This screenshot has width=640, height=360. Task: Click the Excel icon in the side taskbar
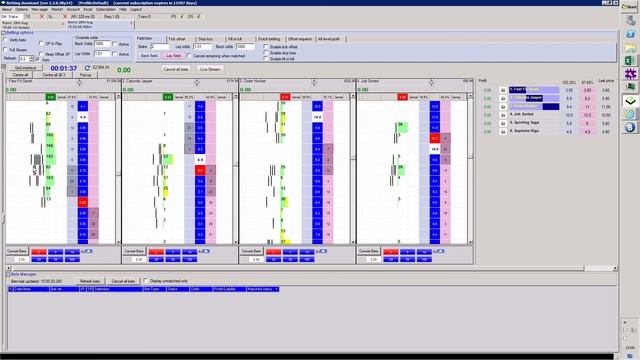pyautogui.click(x=630, y=61)
